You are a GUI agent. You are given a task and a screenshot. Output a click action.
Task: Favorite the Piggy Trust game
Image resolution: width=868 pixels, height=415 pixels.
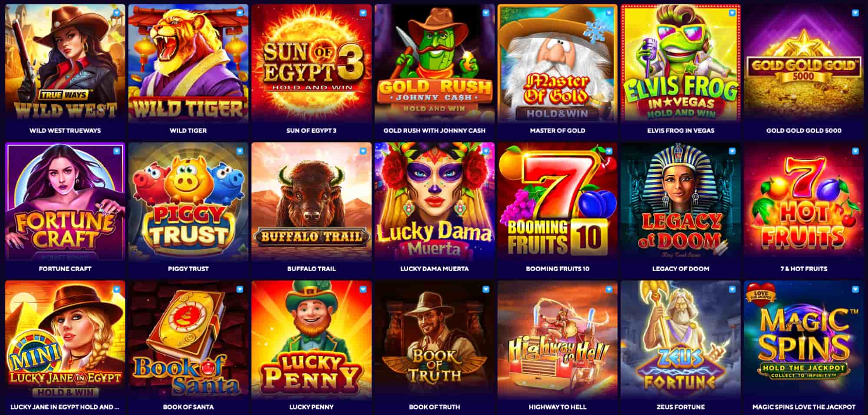point(240,151)
